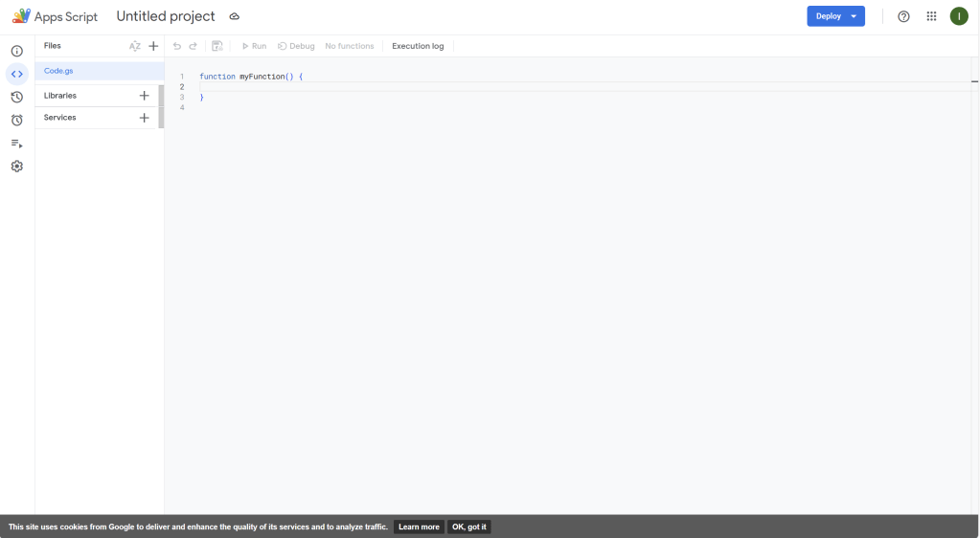Image resolution: width=980 pixels, height=538 pixels.
Task: Open the Overview info icon in sidebar
Action: pos(16,51)
